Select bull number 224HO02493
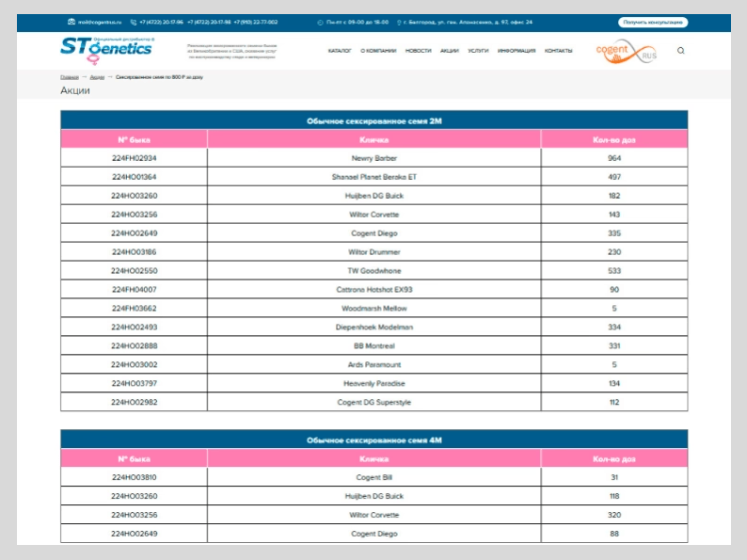 pos(135,327)
